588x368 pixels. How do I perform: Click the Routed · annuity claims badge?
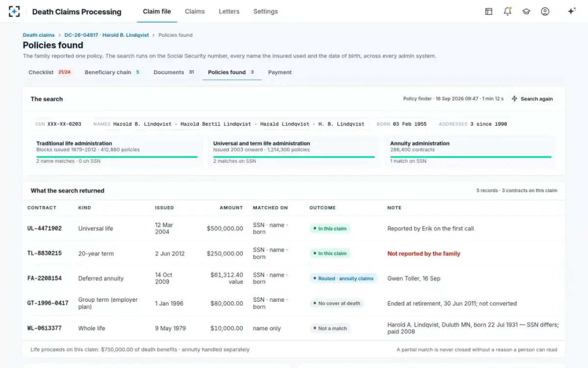click(343, 279)
